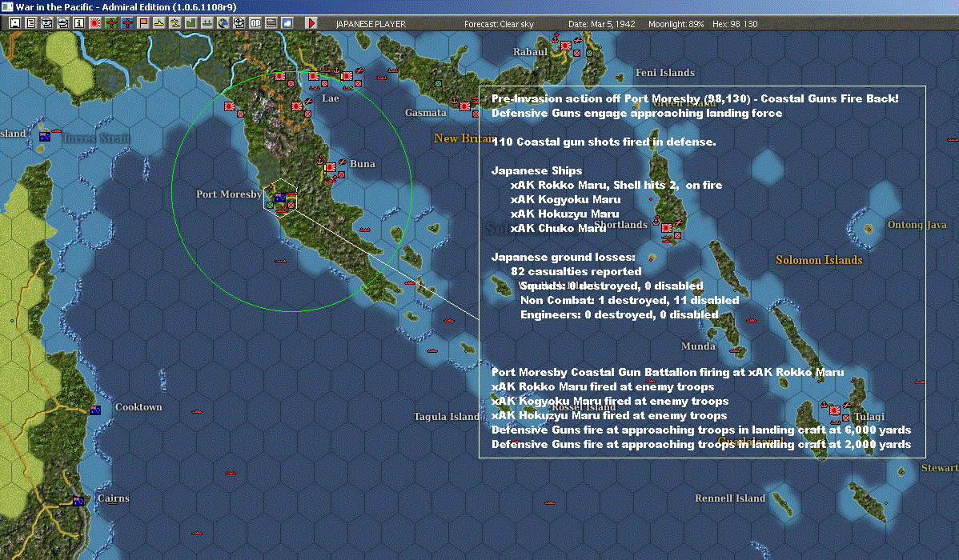The height and width of the screenshot is (560, 959).
Task: Click the two yellow ships toolbar icon
Action: [175, 23]
